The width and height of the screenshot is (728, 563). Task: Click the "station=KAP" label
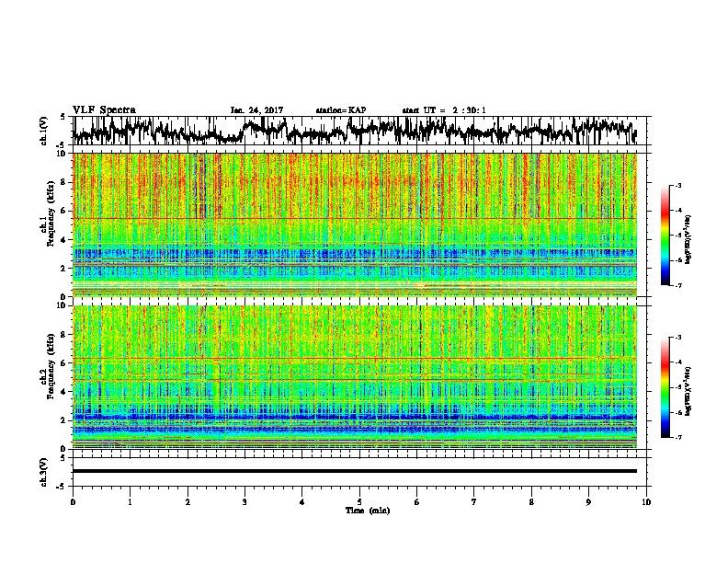pos(341,110)
